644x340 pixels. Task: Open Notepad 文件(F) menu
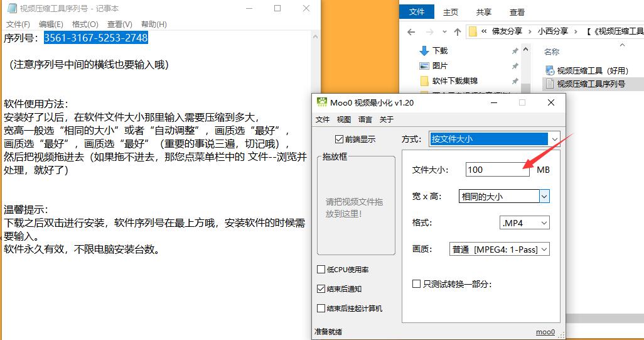(18, 25)
